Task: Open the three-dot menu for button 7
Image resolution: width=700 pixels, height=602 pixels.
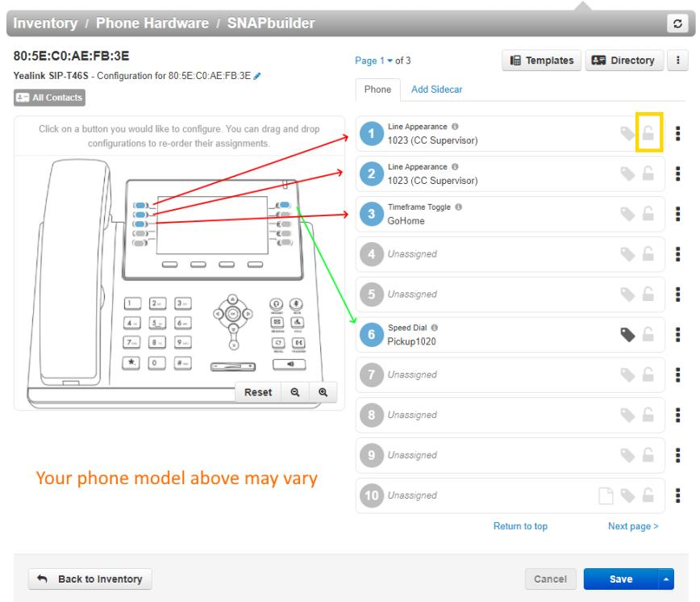Action: pyautogui.click(x=677, y=374)
